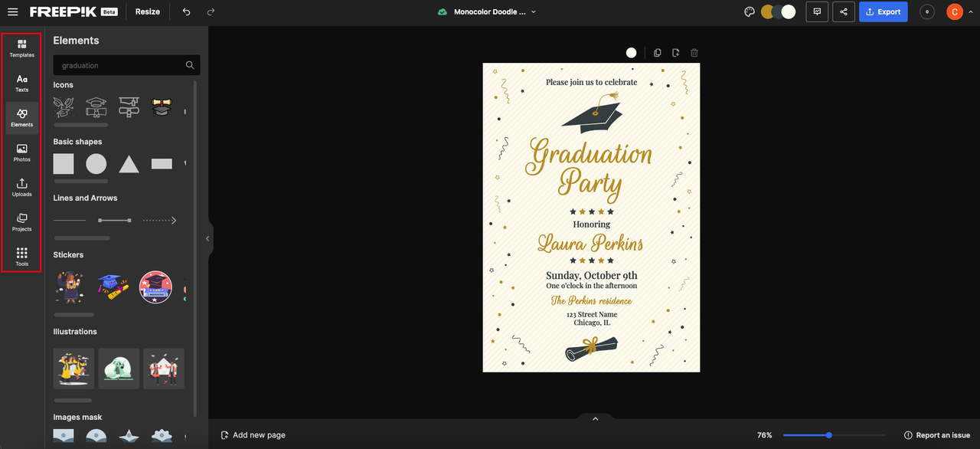Select the dark slate theme color swatch
980x449 pixels.
tap(778, 11)
